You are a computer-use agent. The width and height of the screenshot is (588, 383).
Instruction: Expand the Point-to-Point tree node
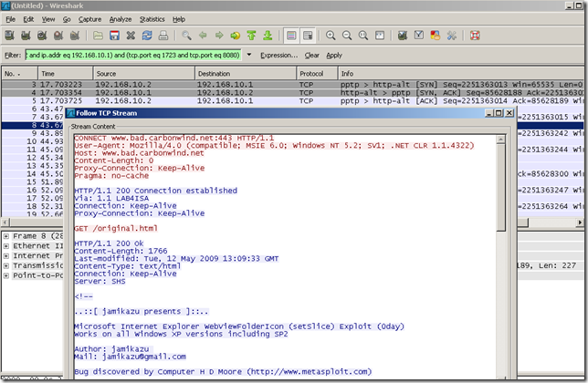point(6,275)
